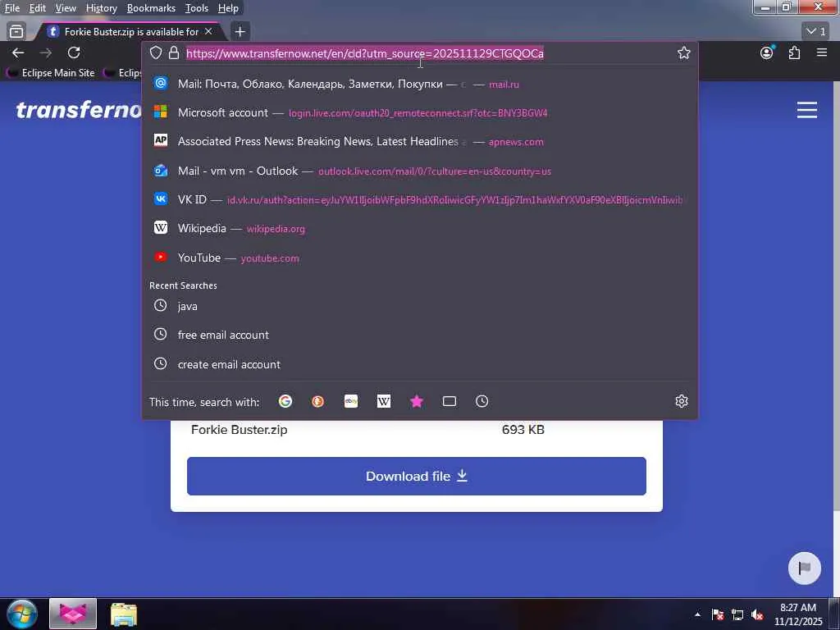Click the tab overview icon left of tabs
840x630 pixels.
[16, 32]
